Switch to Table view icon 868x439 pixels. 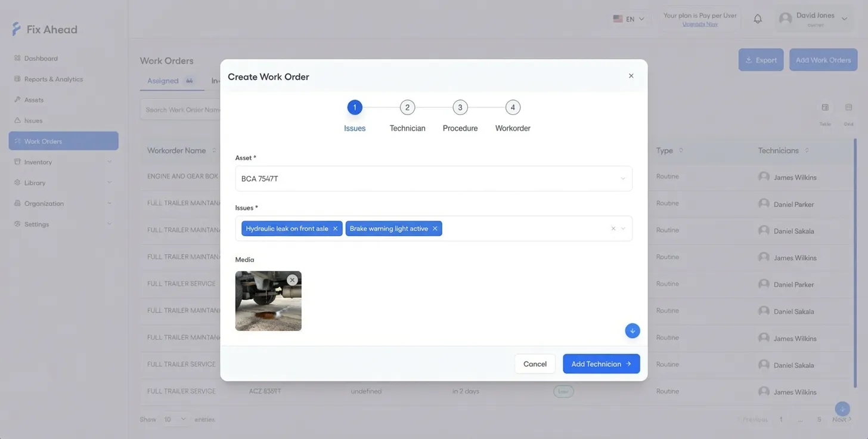(825, 108)
